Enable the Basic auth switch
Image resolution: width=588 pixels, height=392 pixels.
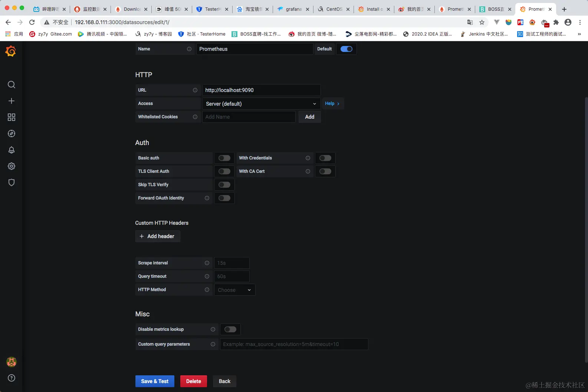coord(224,158)
